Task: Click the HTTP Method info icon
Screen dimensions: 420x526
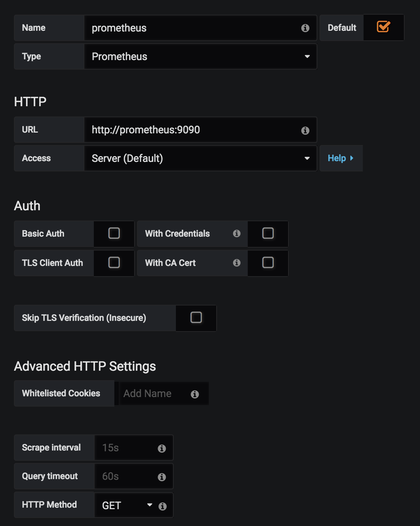Action: pos(163,506)
